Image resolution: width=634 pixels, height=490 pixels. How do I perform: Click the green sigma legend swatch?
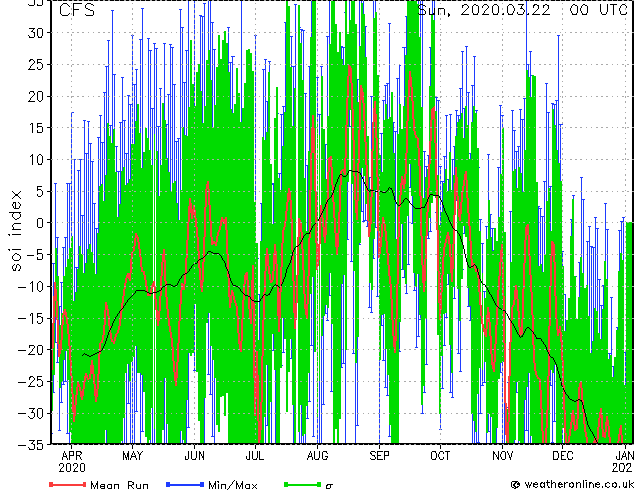click(x=302, y=484)
